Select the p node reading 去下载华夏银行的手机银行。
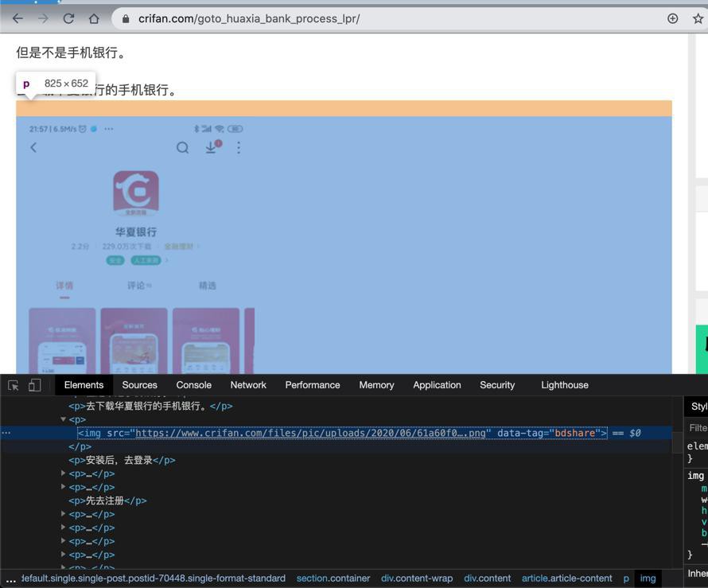The width and height of the screenshot is (708, 588). (x=150, y=406)
